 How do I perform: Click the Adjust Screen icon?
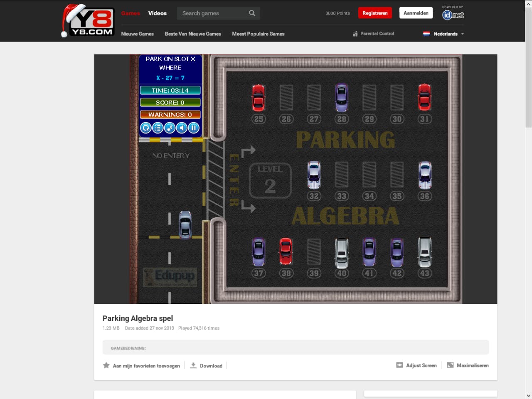click(399, 365)
